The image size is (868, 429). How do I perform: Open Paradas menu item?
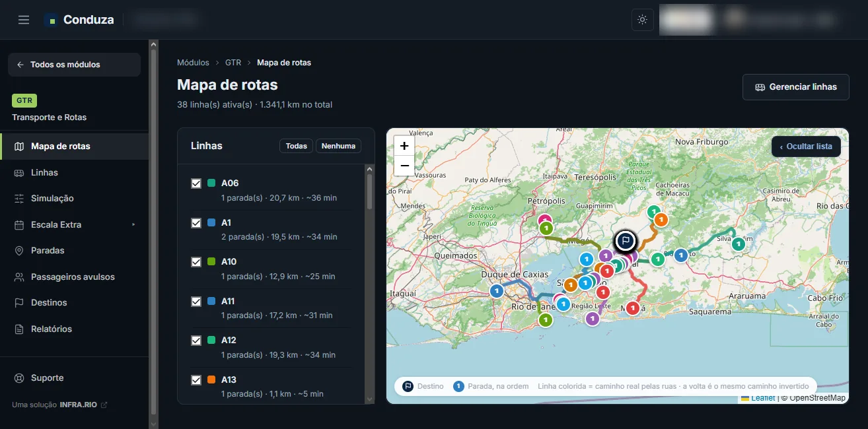[x=75, y=251]
